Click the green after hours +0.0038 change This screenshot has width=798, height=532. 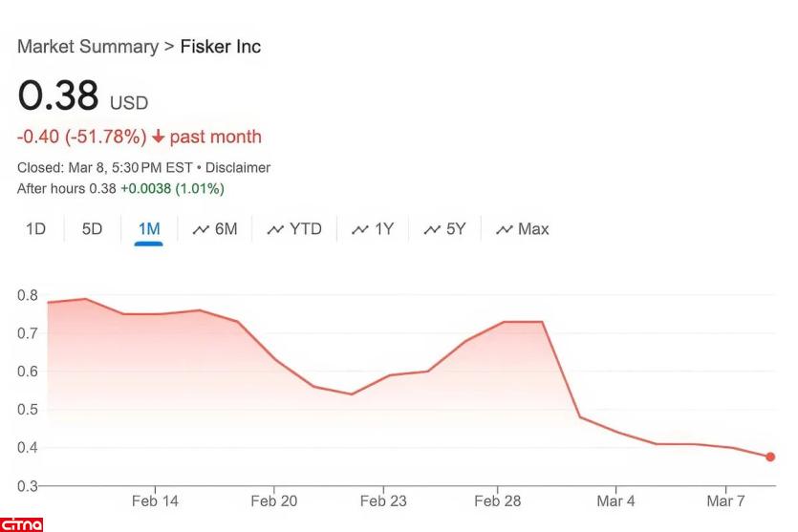point(172,189)
